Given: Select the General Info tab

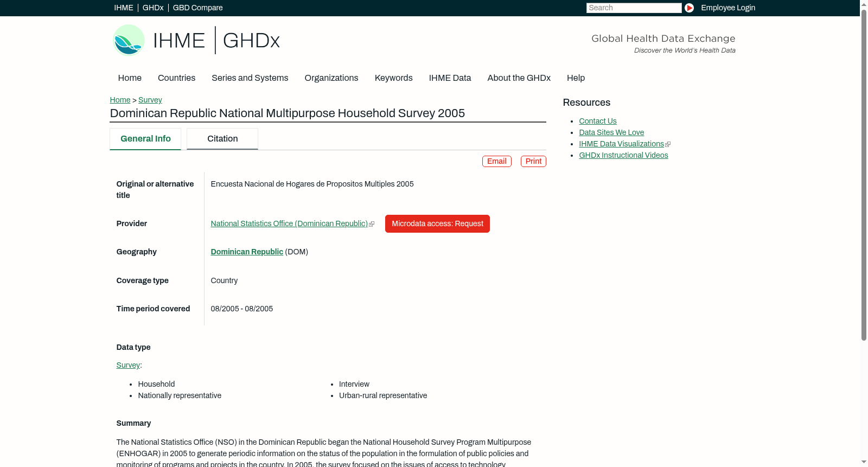Looking at the screenshot, I should coord(145,139).
